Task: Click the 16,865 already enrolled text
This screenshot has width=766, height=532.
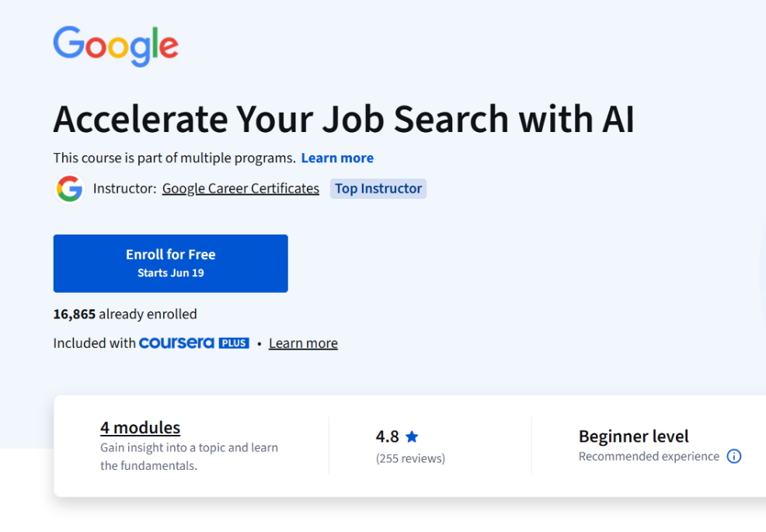Action: coord(124,314)
